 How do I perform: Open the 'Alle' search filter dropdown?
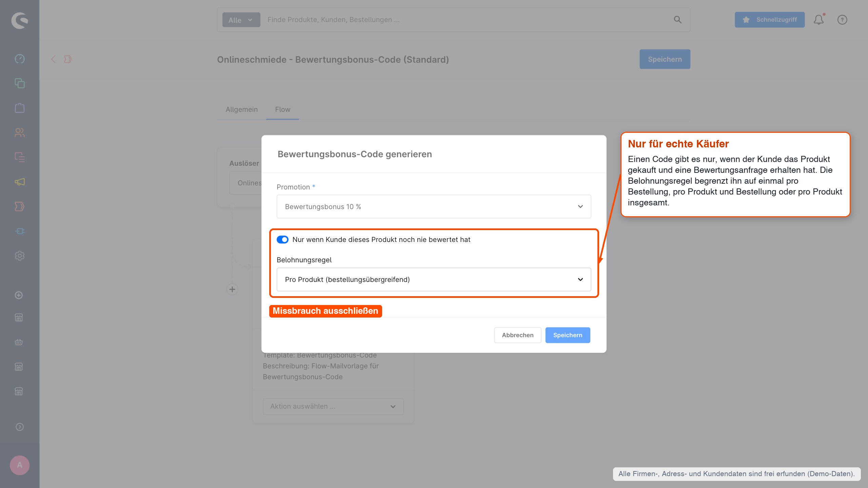click(x=241, y=20)
